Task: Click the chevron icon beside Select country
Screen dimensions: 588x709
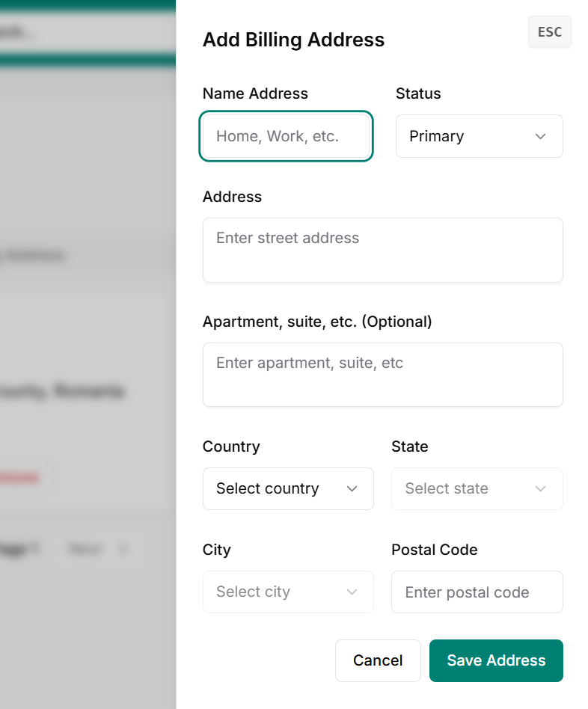Action: tap(352, 488)
